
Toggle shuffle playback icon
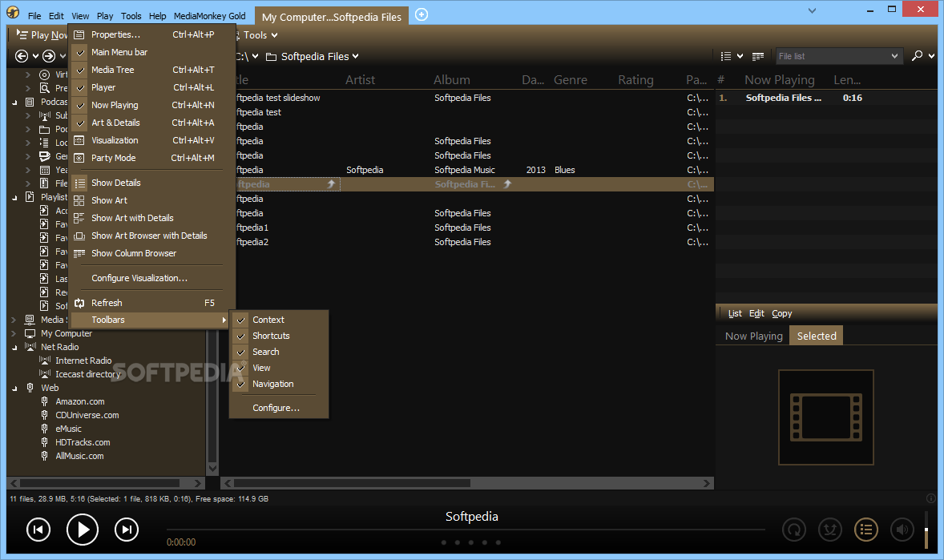coord(830,530)
